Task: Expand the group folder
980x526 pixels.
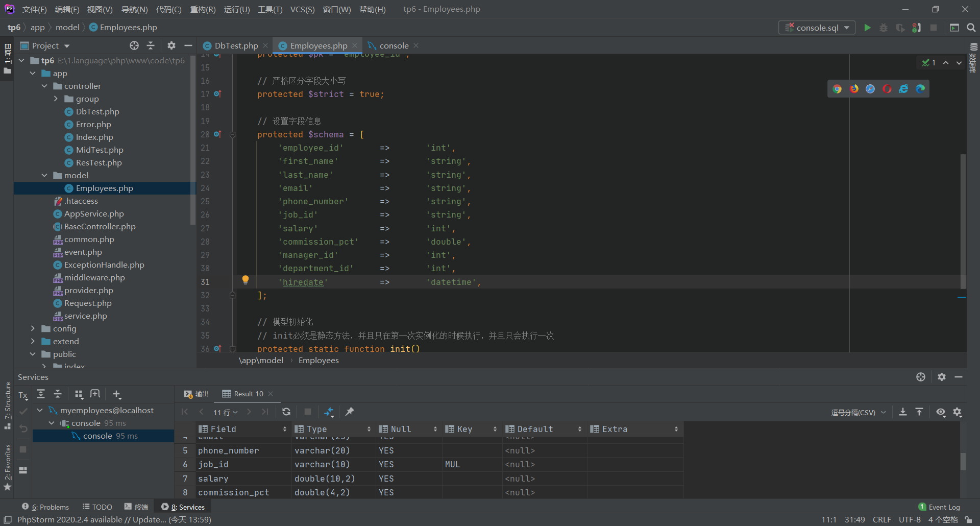Action: (56, 99)
